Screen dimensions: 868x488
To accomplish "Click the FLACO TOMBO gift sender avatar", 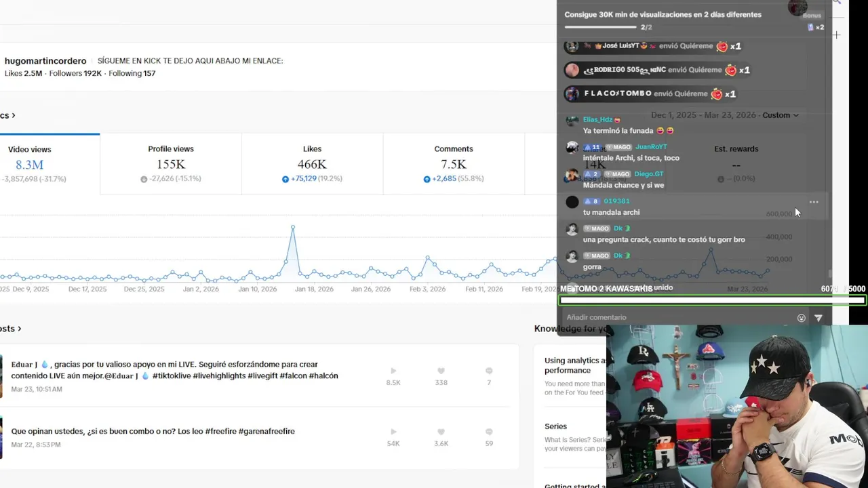I will pyautogui.click(x=572, y=94).
